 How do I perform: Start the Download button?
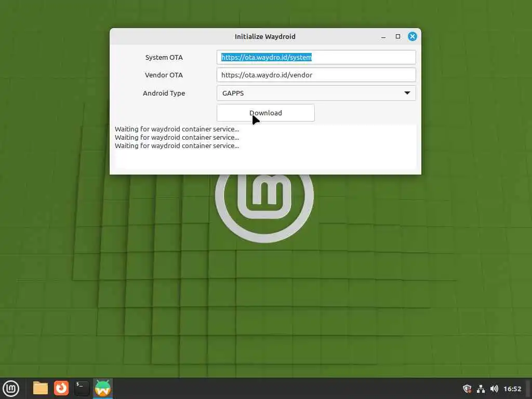[265, 113]
